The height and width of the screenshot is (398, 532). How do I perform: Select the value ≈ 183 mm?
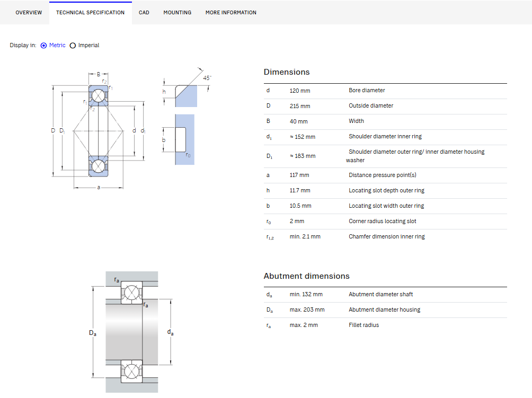[x=303, y=156]
